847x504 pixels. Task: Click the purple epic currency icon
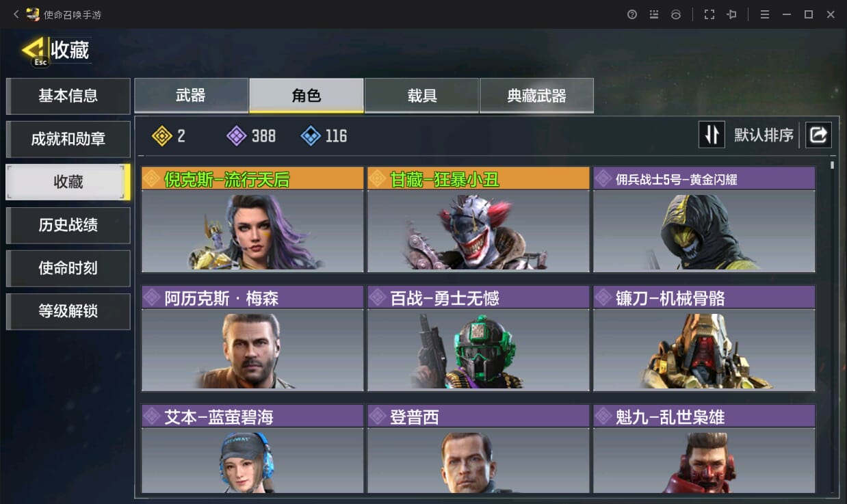pyautogui.click(x=236, y=136)
